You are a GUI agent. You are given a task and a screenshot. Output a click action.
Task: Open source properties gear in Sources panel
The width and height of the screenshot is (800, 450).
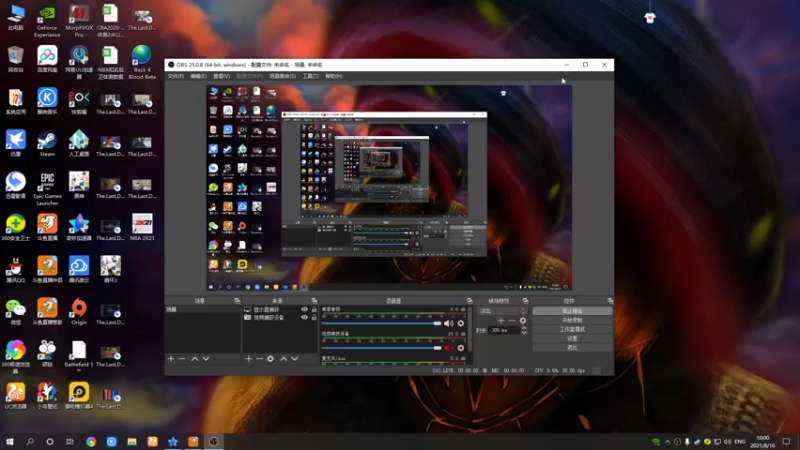(270, 359)
